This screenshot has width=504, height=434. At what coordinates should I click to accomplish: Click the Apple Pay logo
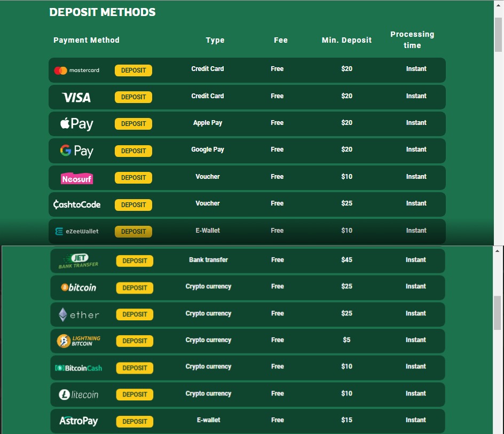[x=76, y=124]
